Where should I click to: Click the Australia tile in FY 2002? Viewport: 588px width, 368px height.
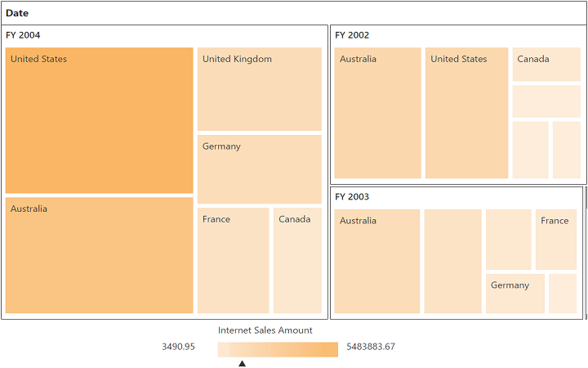377,113
